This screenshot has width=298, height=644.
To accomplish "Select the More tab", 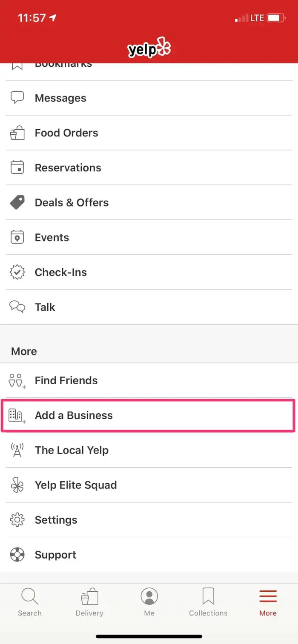I will (268, 601).
